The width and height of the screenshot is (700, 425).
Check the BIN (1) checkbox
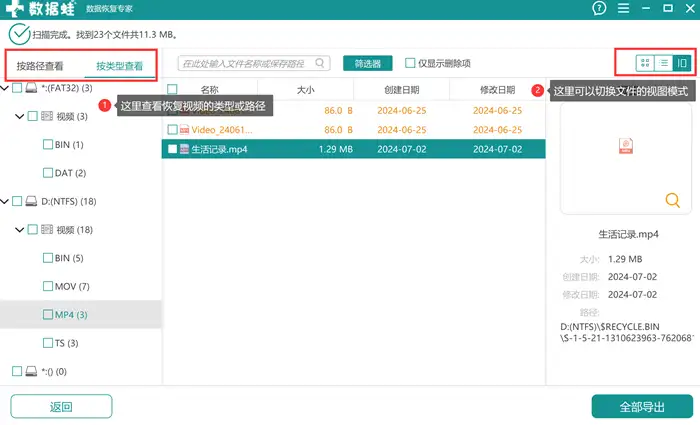click(48, 145)
